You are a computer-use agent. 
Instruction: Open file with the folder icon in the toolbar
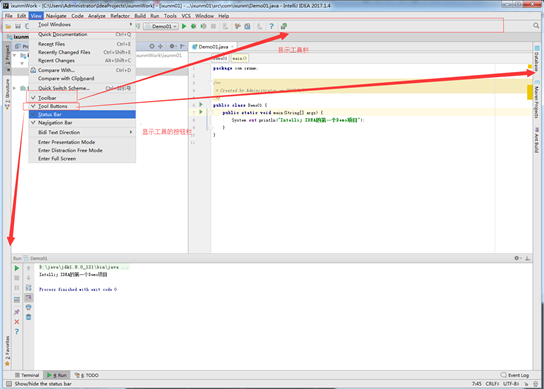pos(8,26)
